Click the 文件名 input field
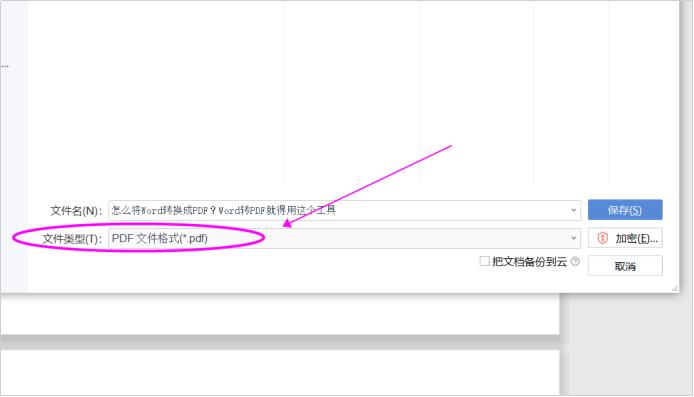 tap(344, 210)
